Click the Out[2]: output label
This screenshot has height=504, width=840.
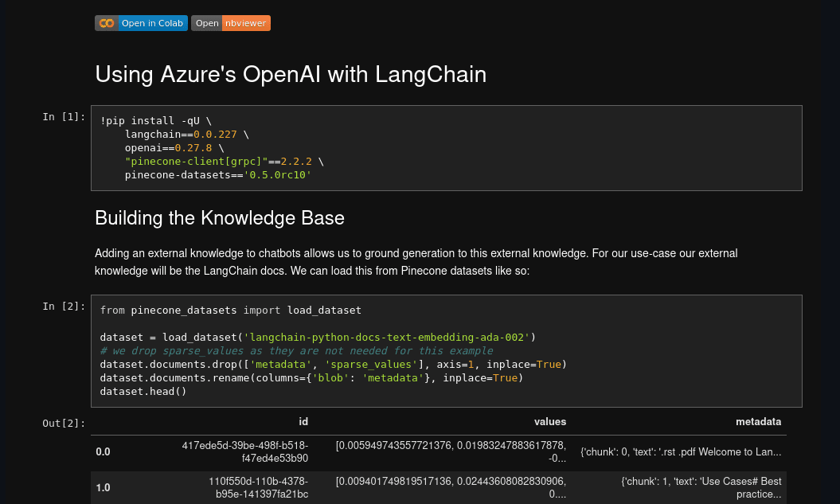64,423
